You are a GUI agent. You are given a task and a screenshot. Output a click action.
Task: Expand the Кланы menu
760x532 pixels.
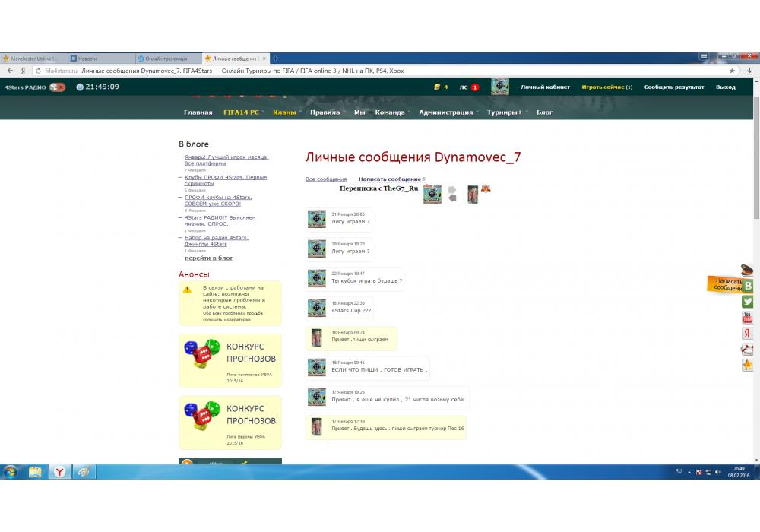pos(287,112)
